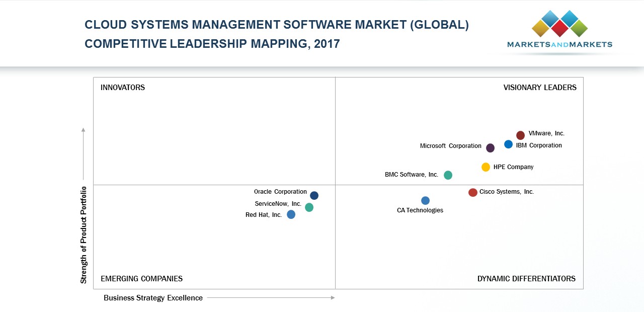Select the Innovators quadrant label

[x=123, y=88]
